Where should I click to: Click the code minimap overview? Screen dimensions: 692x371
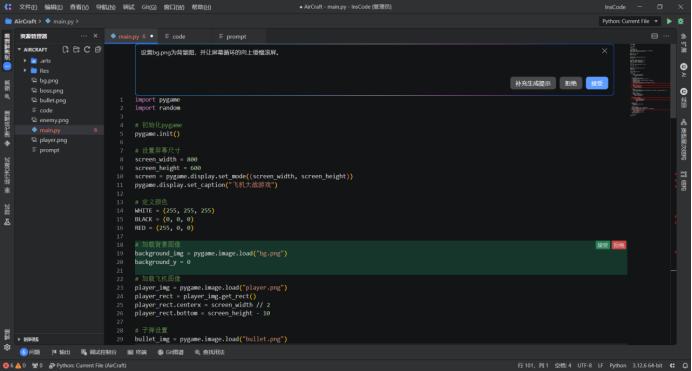[x=650, y=79]
